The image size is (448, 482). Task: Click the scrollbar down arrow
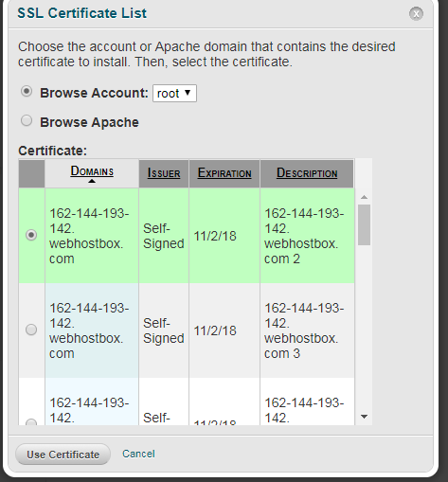364,417
